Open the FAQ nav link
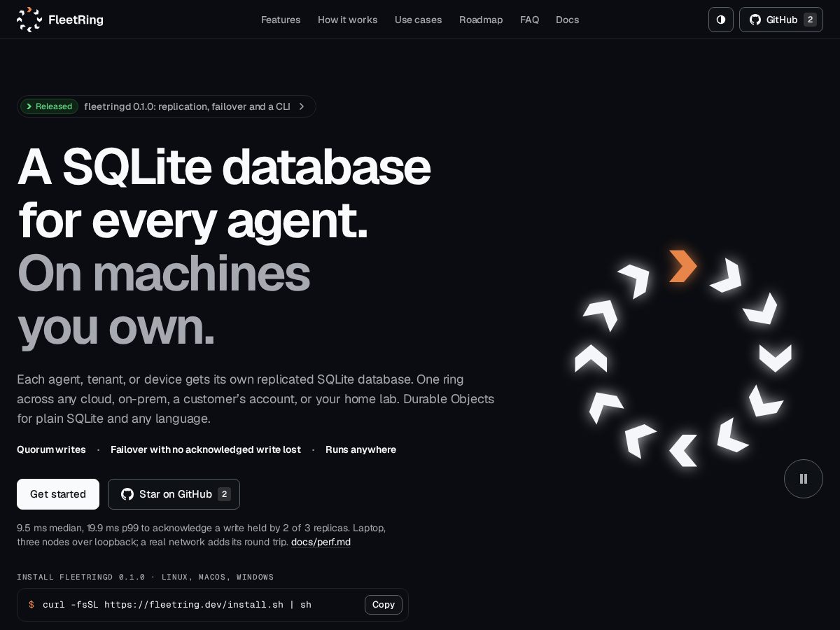The height and width of the screenshot is (630, 840). click(x=529, y=20)
